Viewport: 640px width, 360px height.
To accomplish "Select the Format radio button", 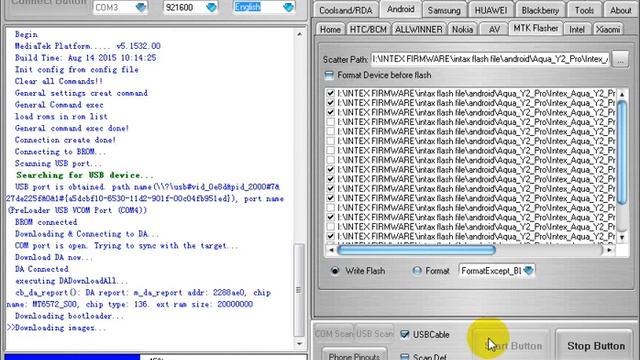I will [x=417, y=271].
